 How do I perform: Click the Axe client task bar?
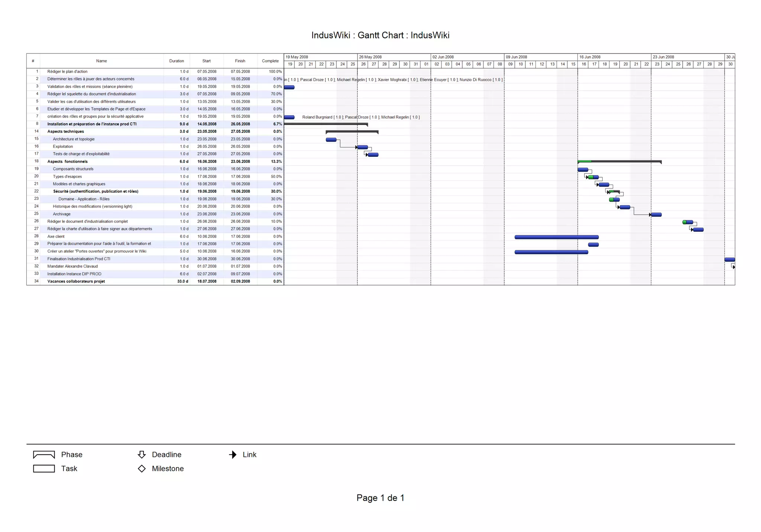pyautogui.click(x=556, y=237)
